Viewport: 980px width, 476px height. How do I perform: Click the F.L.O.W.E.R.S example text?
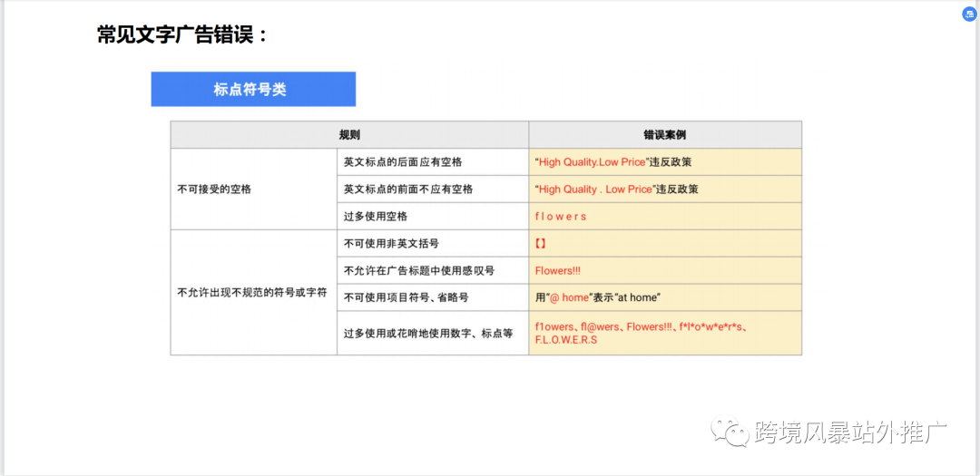pos(566,340)
